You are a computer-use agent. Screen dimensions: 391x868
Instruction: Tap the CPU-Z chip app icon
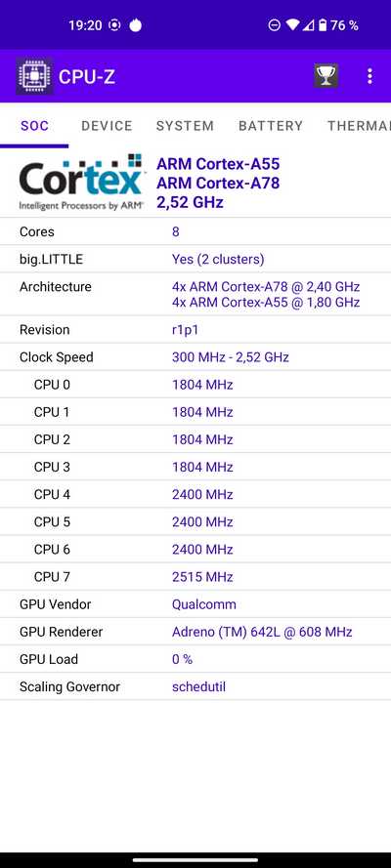(34, 76)
